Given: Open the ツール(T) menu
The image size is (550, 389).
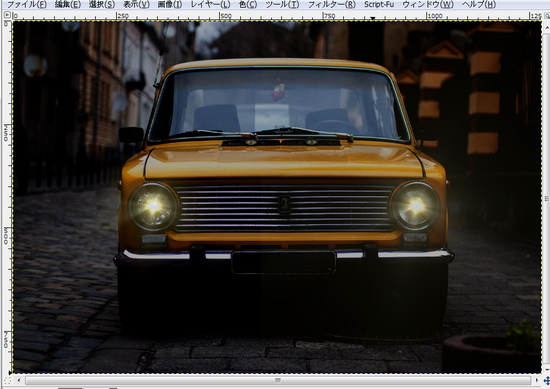Looking at the screenshot, I should [x=282, y=5].
